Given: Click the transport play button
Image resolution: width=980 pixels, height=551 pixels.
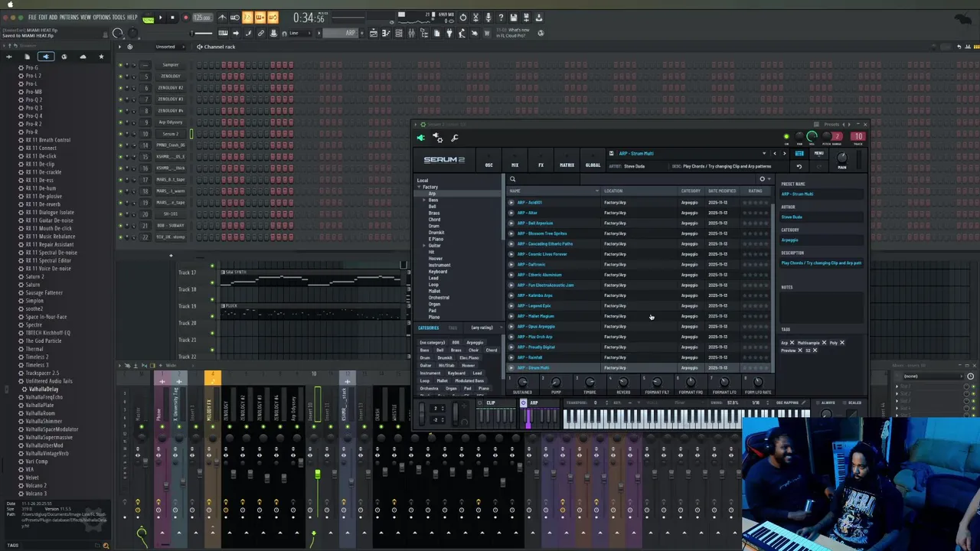Looking at the screenshot, I should point(160,18).
